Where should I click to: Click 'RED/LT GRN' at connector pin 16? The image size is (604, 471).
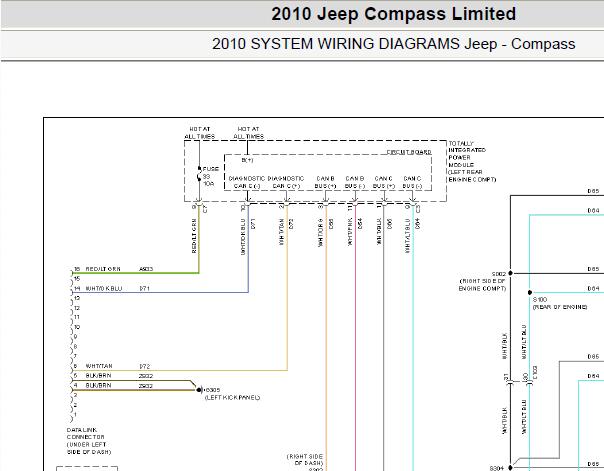[x=103, y=269]
